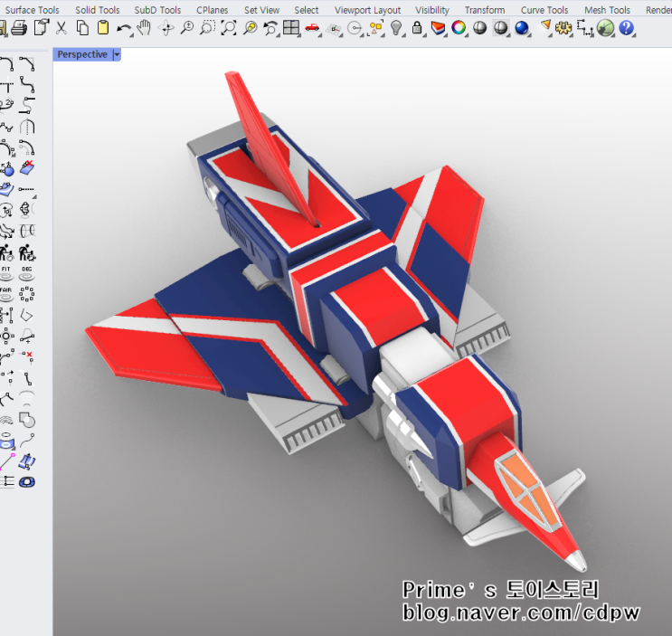Viewport: 672px width, 636px height.
Task: Click the blue Help question mark icon
Action: [x=626, y=28]
